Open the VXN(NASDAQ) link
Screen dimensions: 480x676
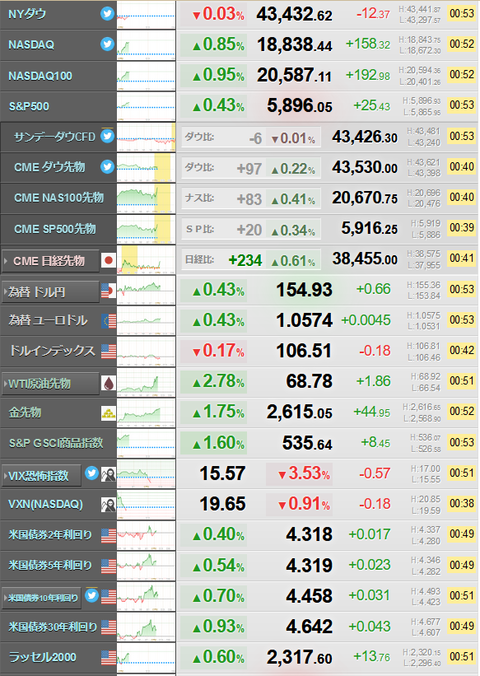tap(45, 504)
